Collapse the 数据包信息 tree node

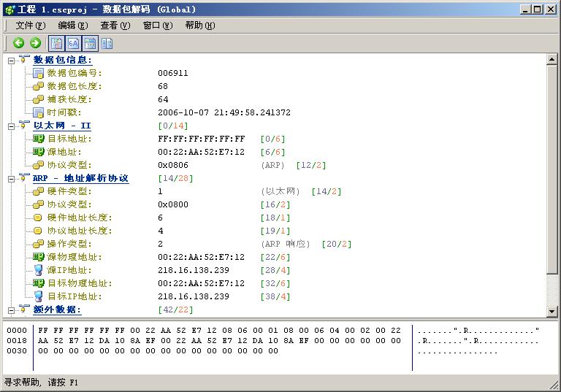click(x=12, y=61)
